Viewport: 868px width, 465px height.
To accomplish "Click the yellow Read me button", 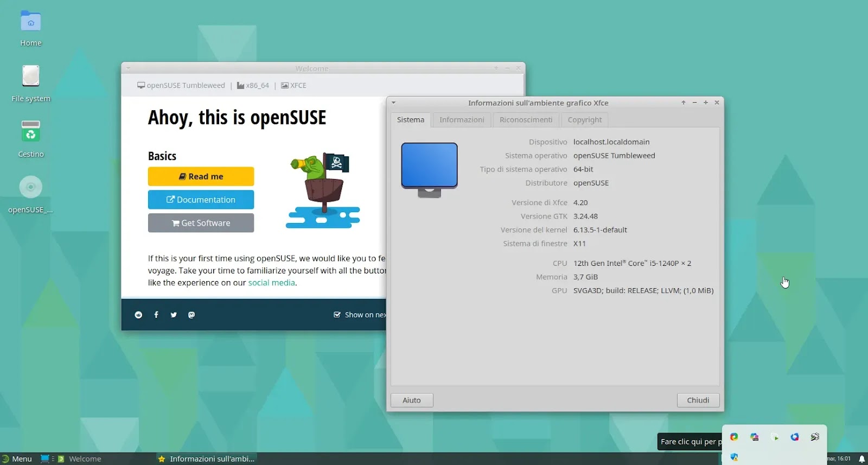I will pos(201,176).
